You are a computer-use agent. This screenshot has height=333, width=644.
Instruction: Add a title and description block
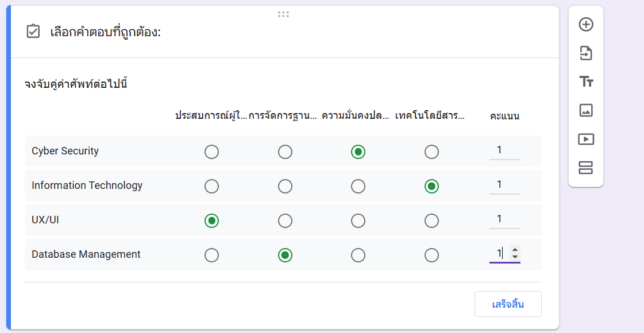tap(587, 82)
